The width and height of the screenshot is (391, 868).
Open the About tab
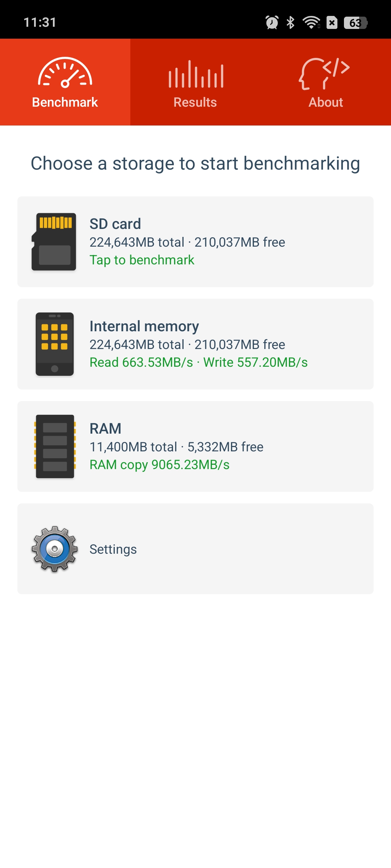point(326,82)
